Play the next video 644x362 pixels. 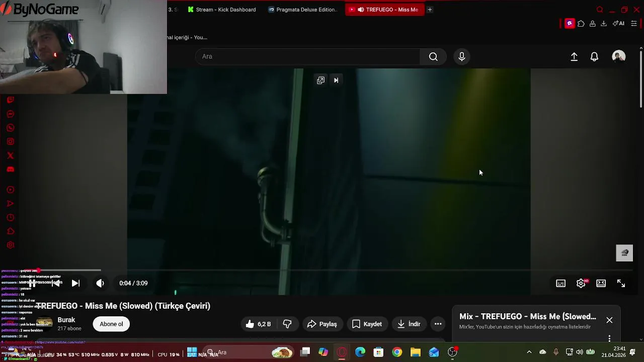pyautogui.click(x=75, y=283)
